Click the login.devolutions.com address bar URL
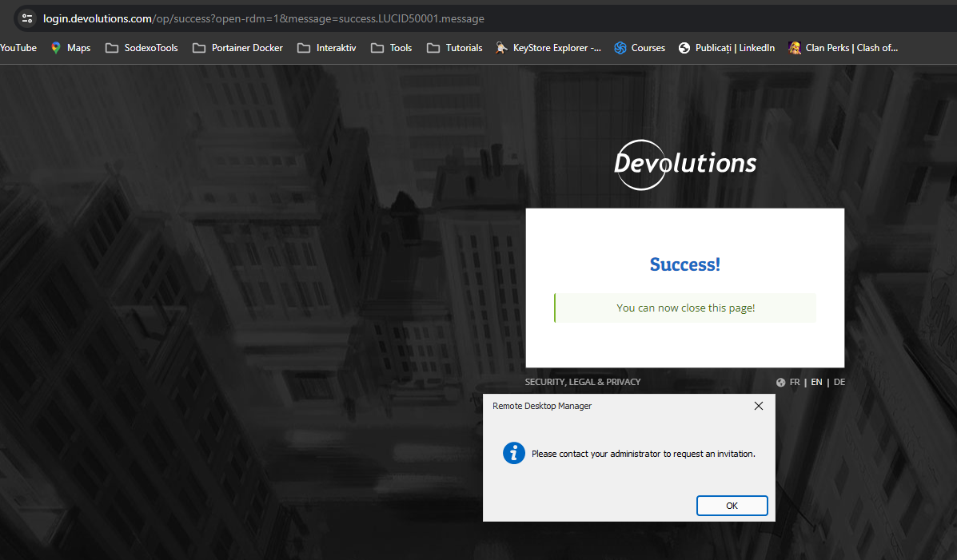This screenshot has width=957, height=560. (x=264, y=18)
